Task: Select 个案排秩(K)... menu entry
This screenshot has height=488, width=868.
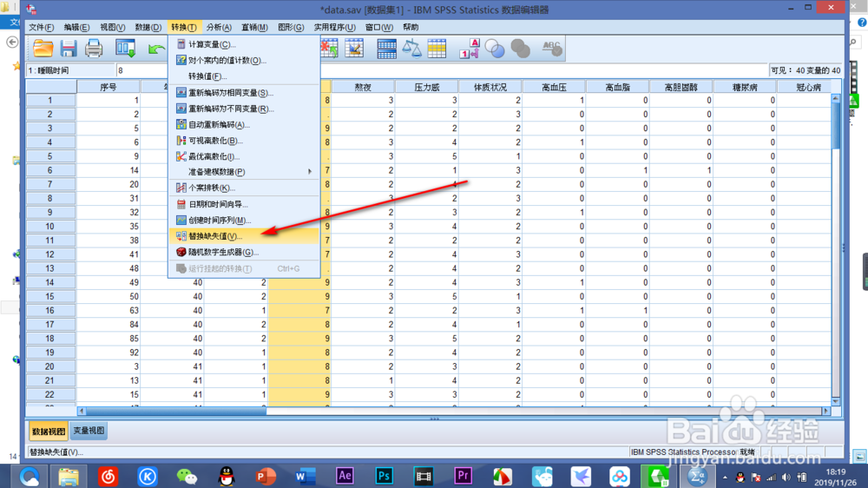Action: tap(244, 188)
